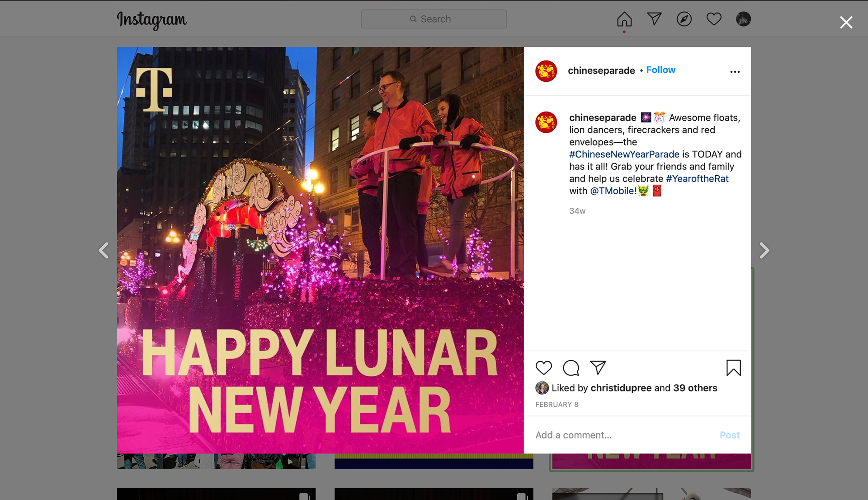Open the Home feed icon

click(624, 19)
